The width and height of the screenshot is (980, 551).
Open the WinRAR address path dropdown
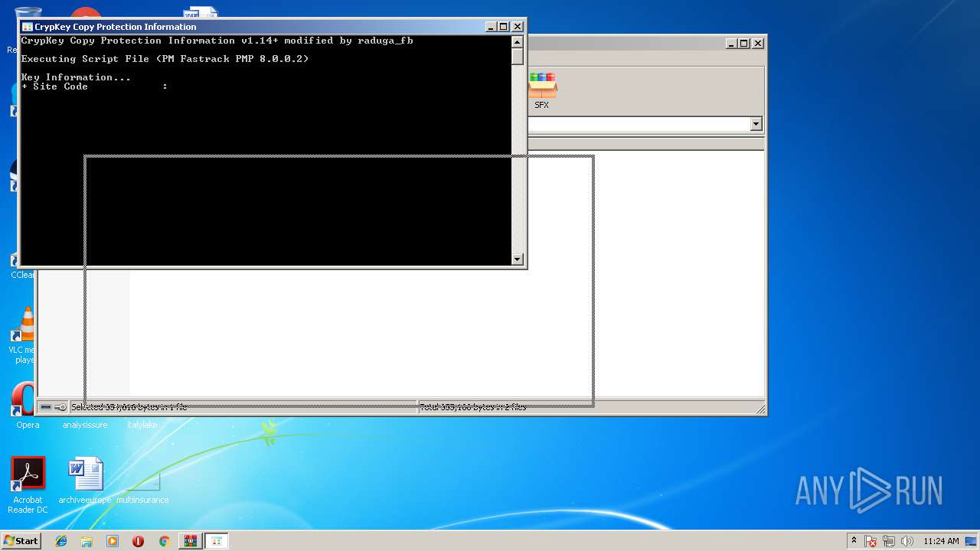pos(756,124)
